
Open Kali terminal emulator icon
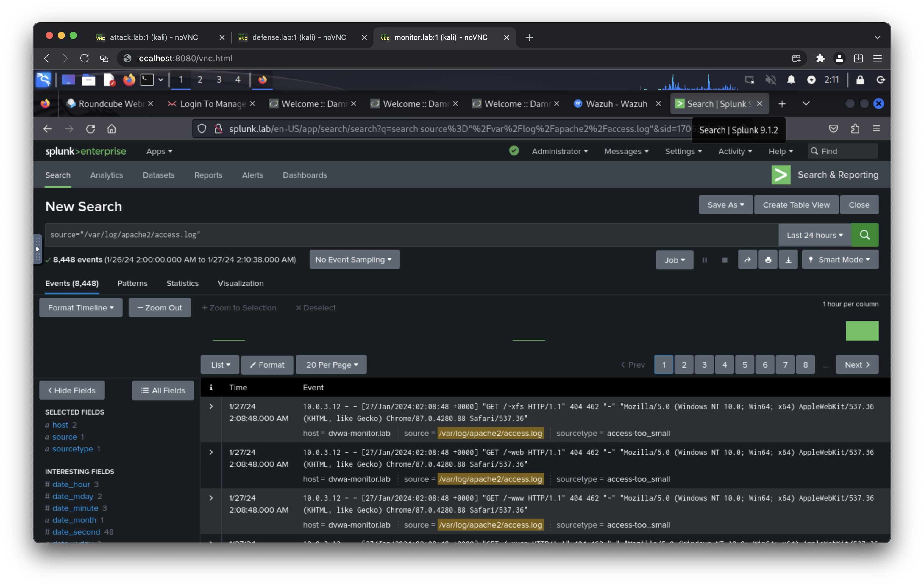point(147,80)
